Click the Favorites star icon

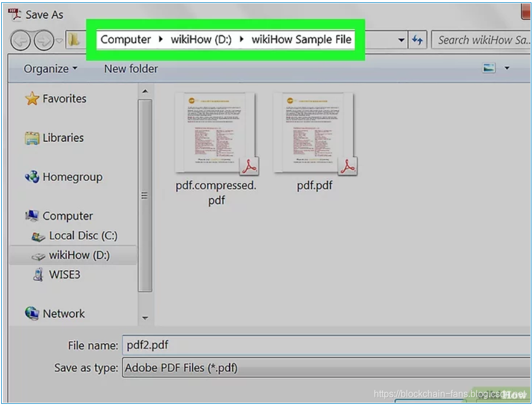coord(32,99)
